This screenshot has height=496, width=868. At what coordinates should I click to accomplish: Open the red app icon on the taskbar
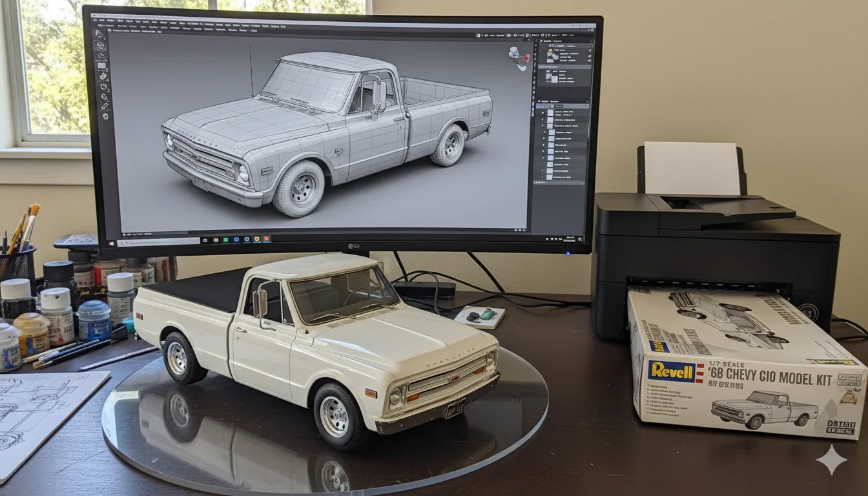click(266, 238)
